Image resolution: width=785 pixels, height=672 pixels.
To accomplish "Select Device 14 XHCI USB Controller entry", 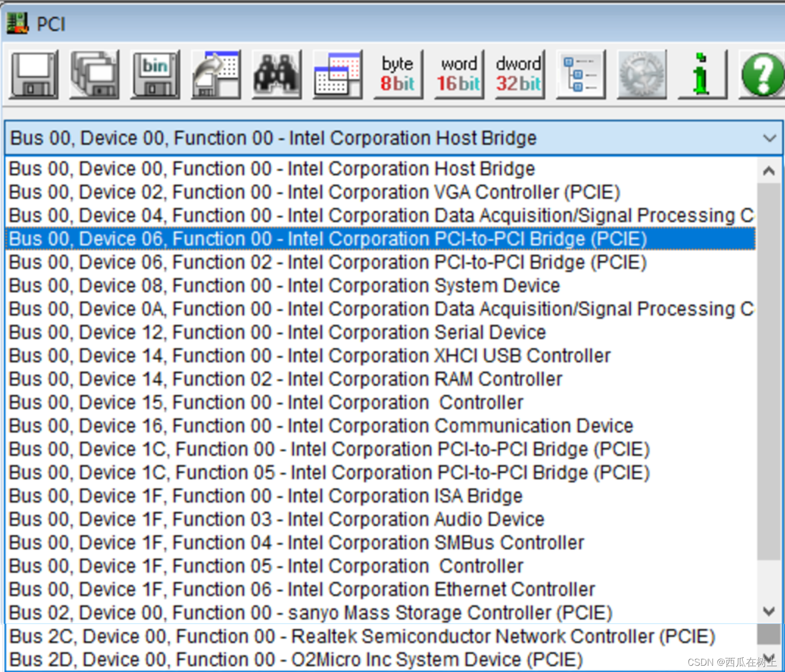I will [380, 356].
